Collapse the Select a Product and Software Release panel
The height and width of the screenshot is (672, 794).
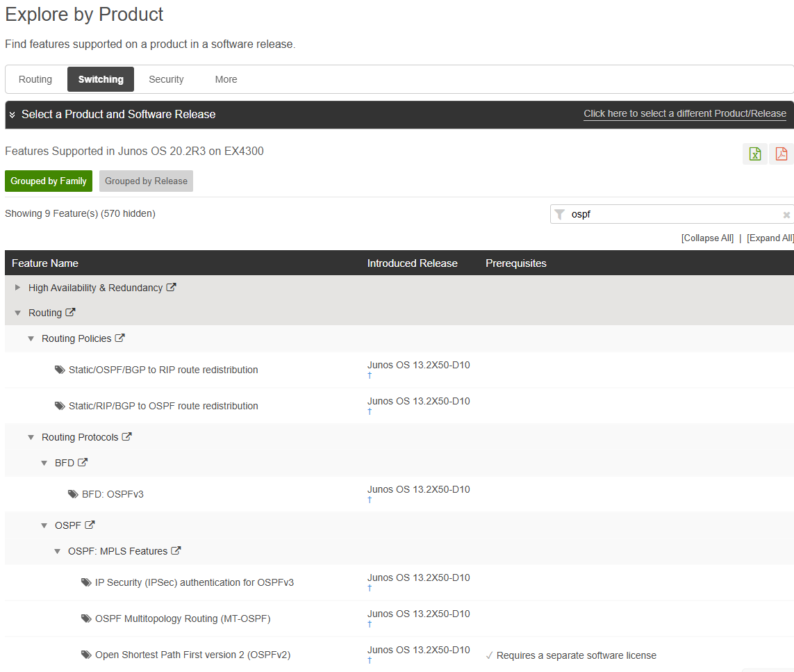tap(13, 115)
